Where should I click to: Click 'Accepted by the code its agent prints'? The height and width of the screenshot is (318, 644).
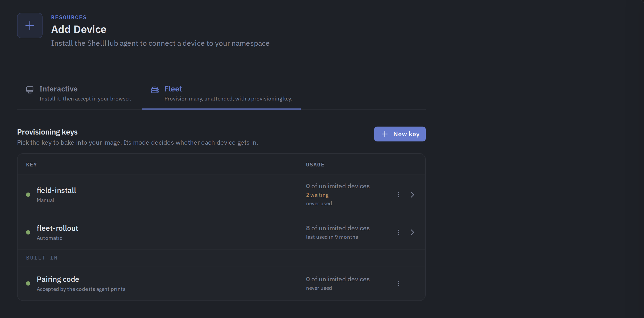point(81,289)
